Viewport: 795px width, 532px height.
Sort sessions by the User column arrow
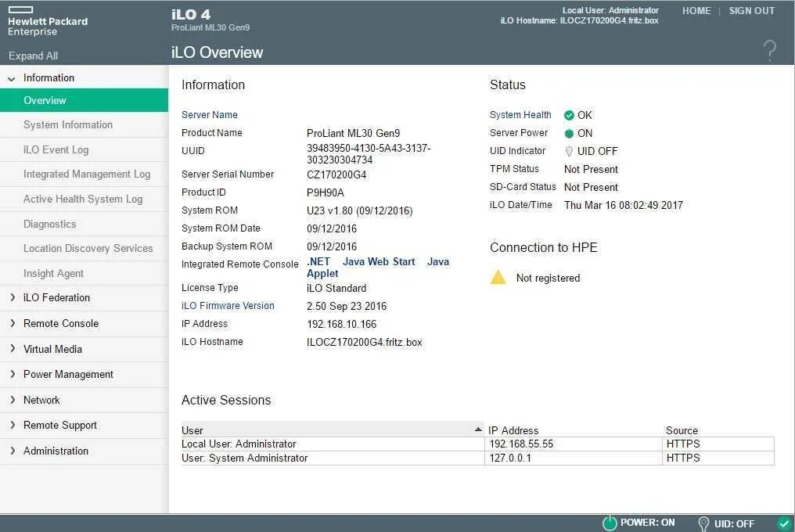(477, 430)
